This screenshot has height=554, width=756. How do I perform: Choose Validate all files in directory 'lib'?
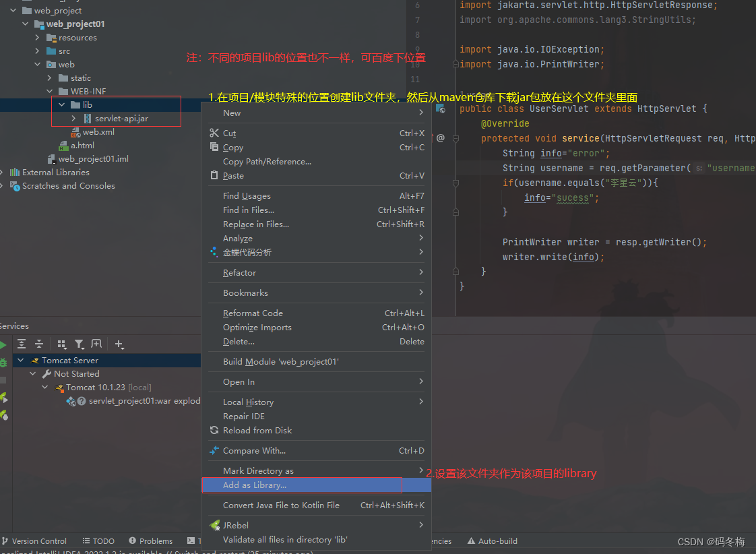tap(316, 540)
